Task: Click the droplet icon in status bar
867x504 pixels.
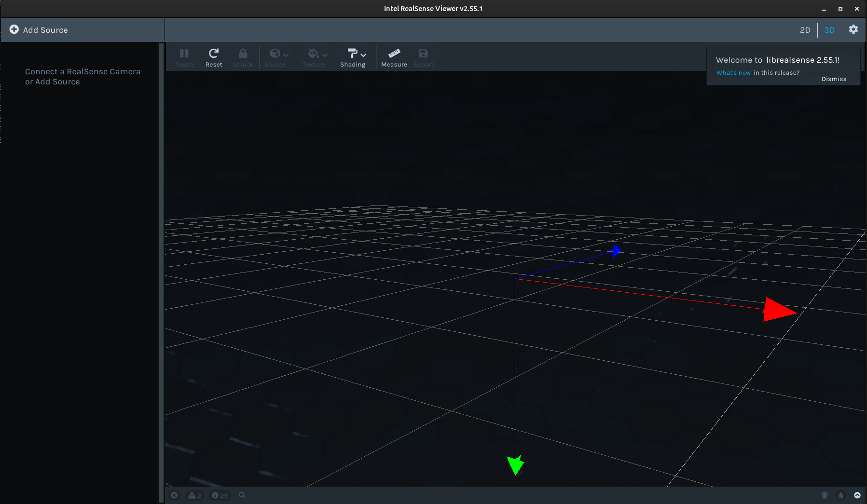Action: pyautogui.click(x=841, y=495)
